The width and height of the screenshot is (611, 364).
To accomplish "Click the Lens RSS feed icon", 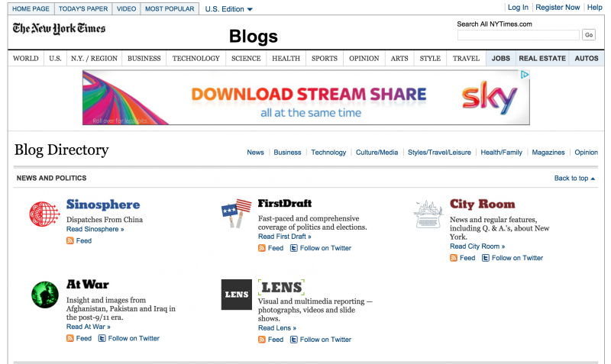I will [262, 340].
